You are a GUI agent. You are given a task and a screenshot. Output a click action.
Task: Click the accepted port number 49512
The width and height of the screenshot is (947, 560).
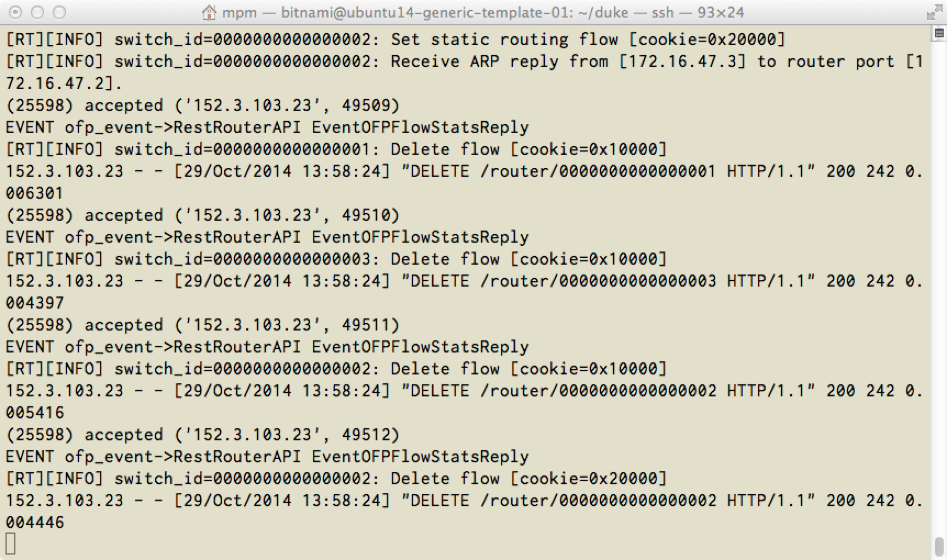366,434
